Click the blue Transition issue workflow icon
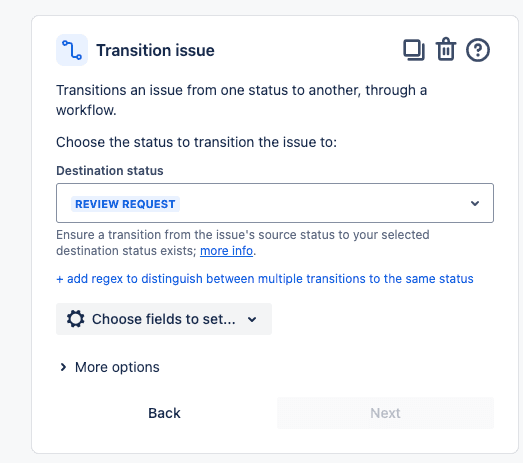This screenshot has height=463, width=523. click(x=72, y=50)
